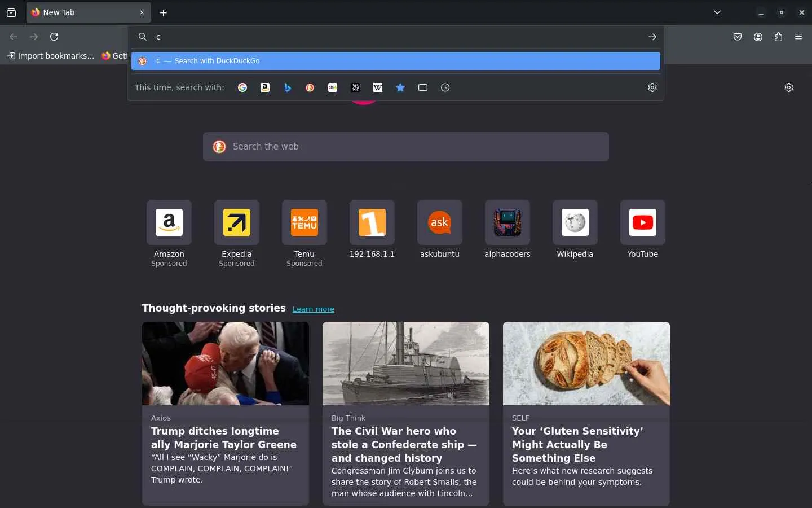The width and height of the screenshot is (812, 508).
Task: Search this time with Bing
Action: click(x=288, y=87)
